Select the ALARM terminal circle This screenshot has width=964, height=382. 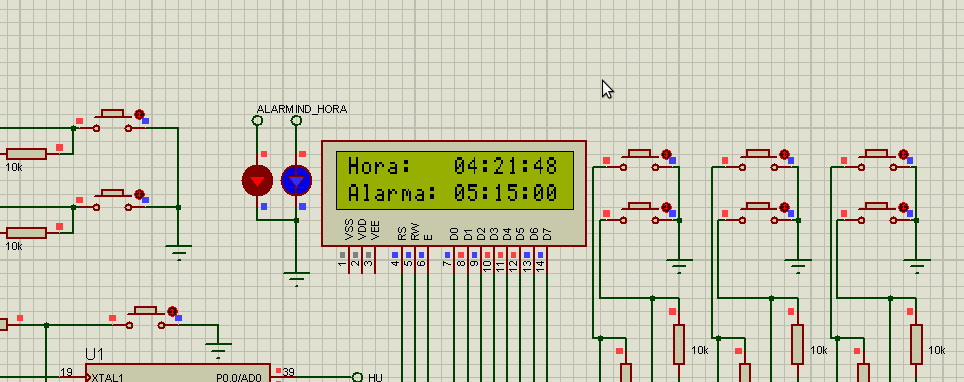coord(258,121)
